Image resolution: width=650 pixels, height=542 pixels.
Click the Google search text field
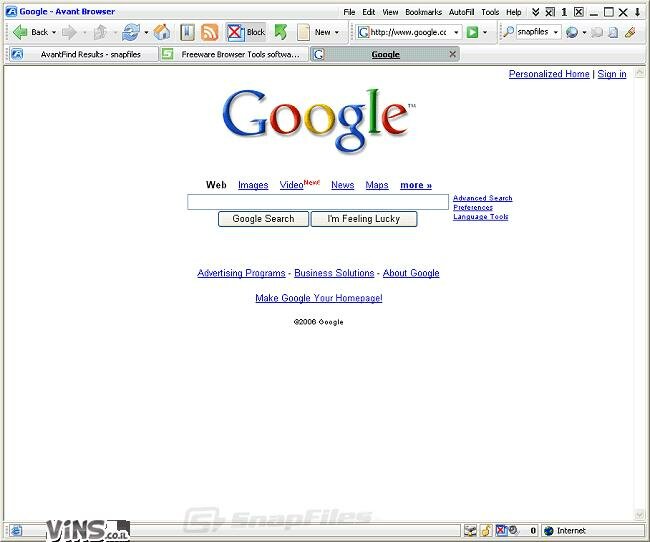[x=318, y=202]
